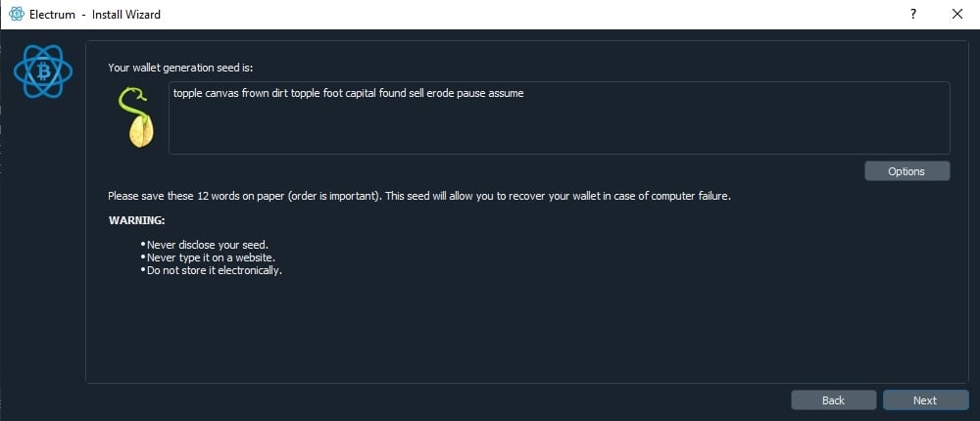Go Back to the previous wizard step

(x=833, y=399)
